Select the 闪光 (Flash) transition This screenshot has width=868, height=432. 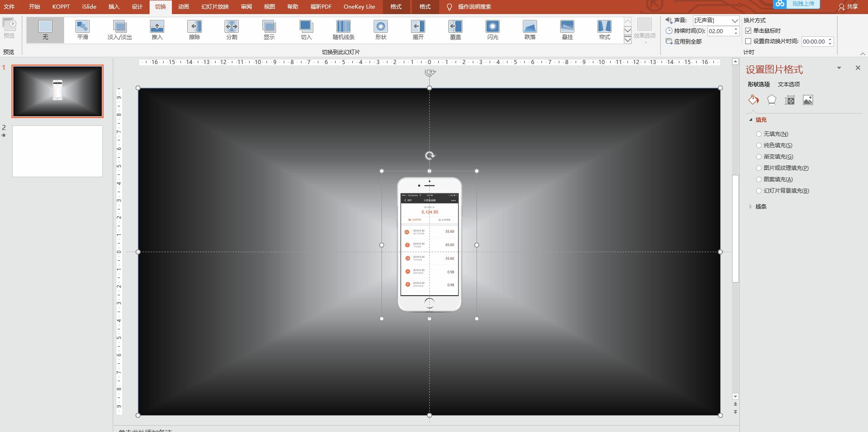pyautogui.click(x=492, y=30)
